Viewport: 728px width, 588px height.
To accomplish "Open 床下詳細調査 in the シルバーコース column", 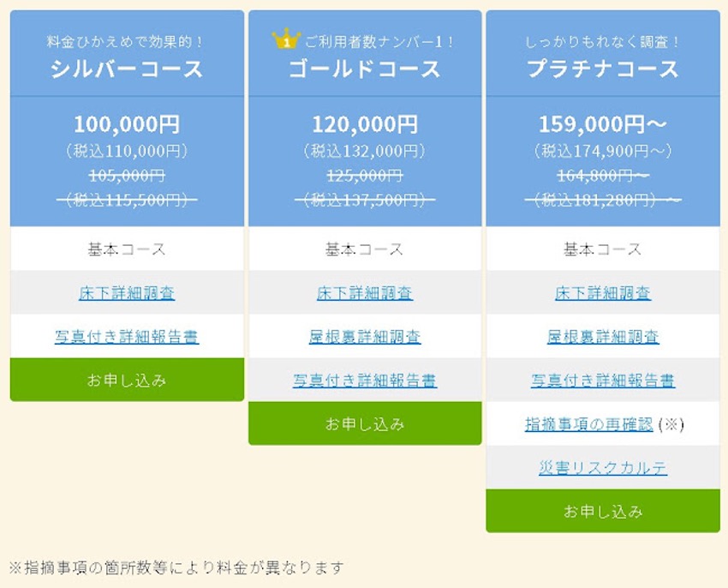I will [126, 292].
